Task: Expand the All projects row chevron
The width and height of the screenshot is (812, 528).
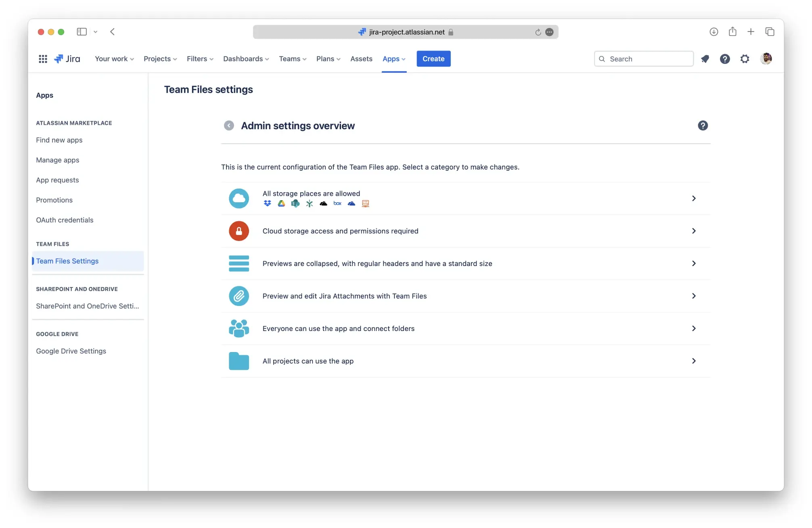Action: 694,361
